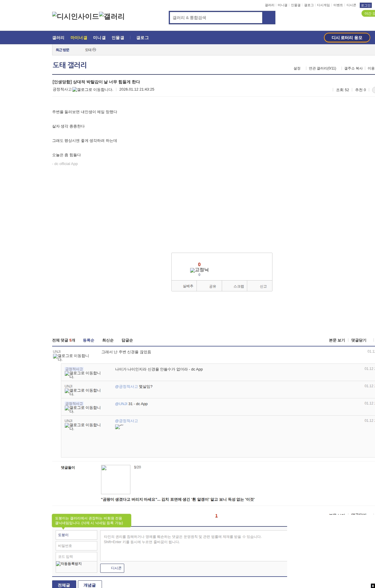Open 디시콘 in the top utility links
Image resolution: width=375 pixels, height=588 pixels.
(x=351, y=5)
